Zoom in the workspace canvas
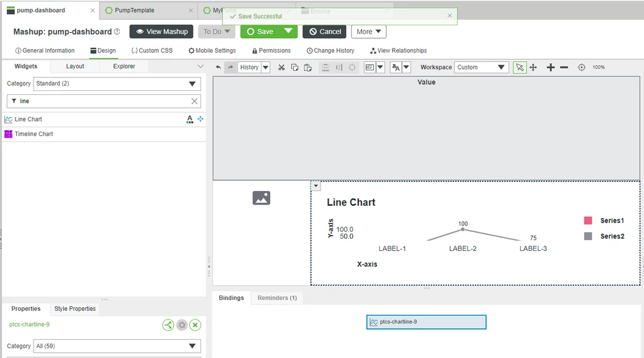Screen dimensions: 644x358 tap(551, 68)
